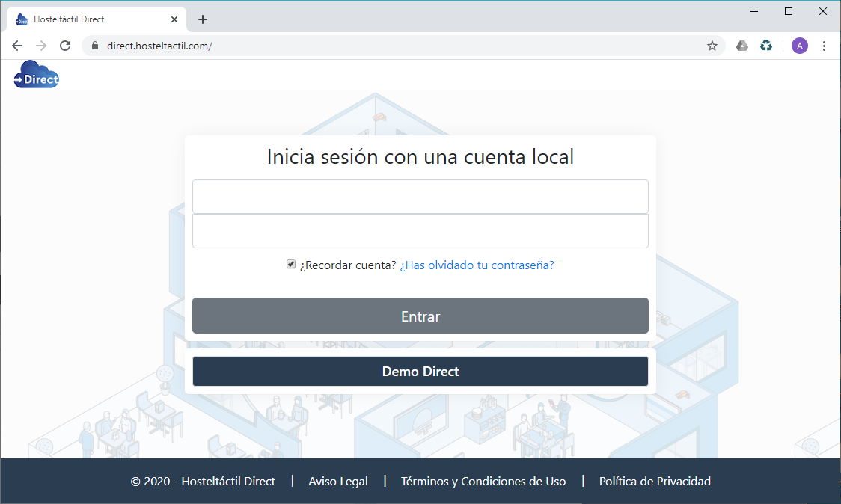
Task: Click the second login input field
Action: [420, 231]
